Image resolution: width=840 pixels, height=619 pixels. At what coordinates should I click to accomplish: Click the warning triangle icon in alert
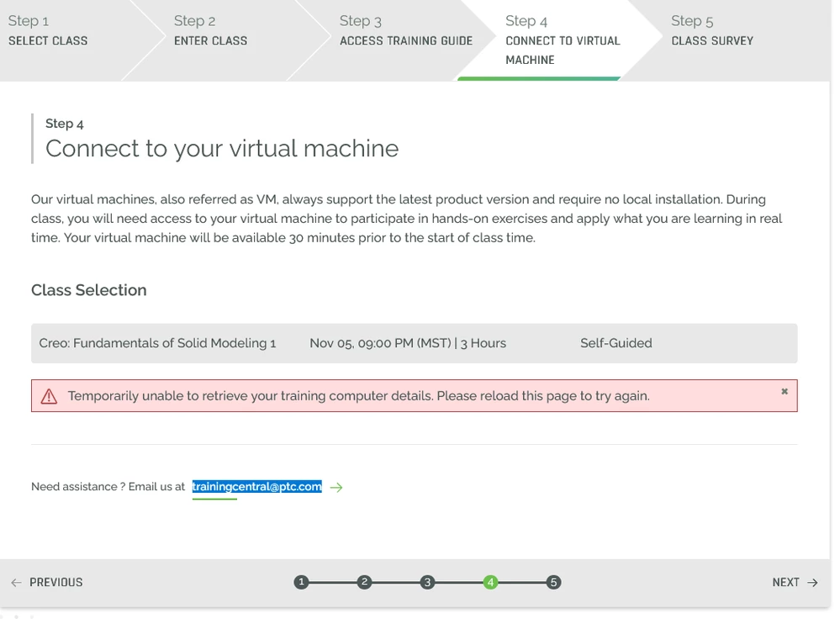[x=49, y=396]
